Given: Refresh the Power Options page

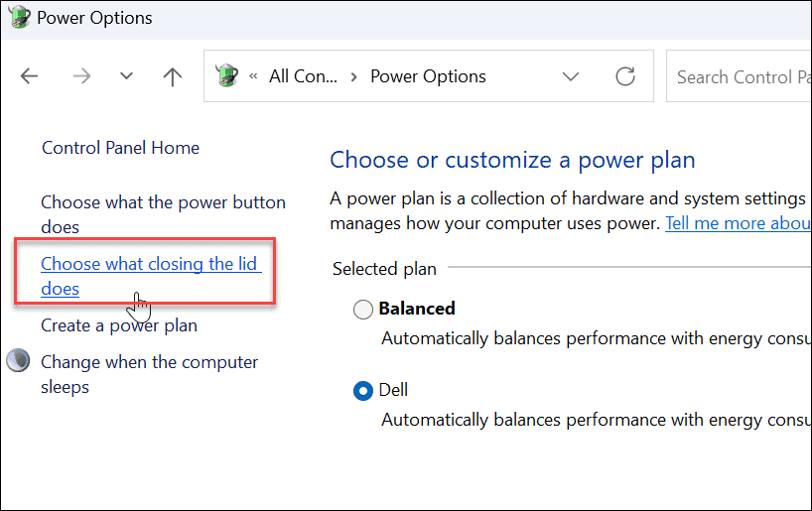Looking at the screenshot, I should pos(625,76).
